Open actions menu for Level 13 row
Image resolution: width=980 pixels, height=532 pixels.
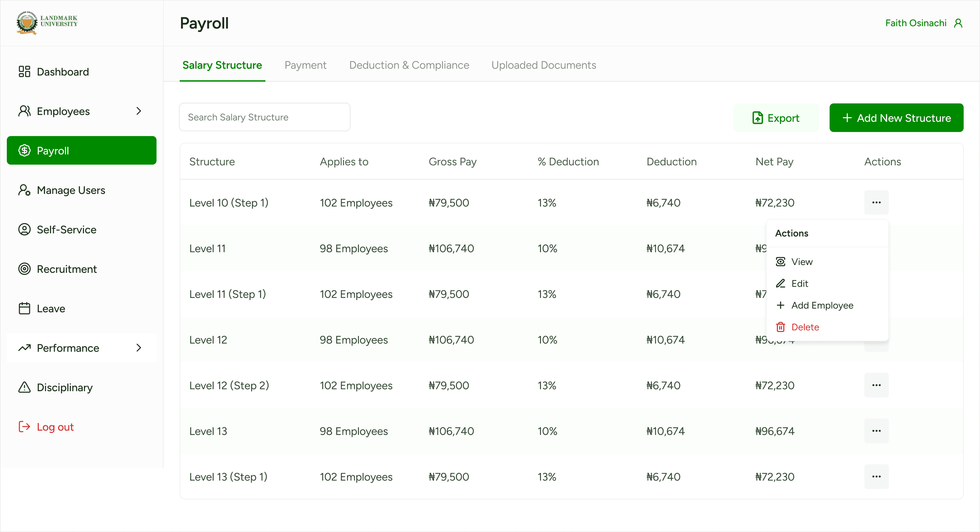coord(876,431)
